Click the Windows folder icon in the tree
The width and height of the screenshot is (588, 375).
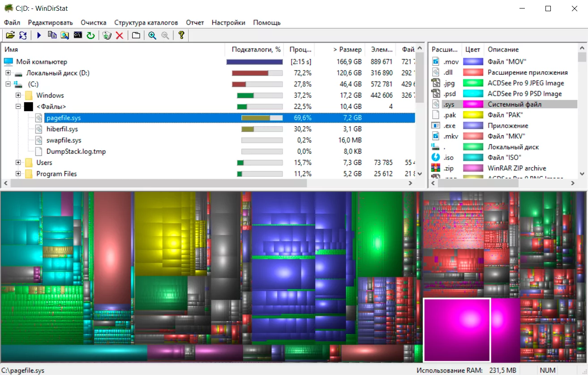[x=29, y=95]
